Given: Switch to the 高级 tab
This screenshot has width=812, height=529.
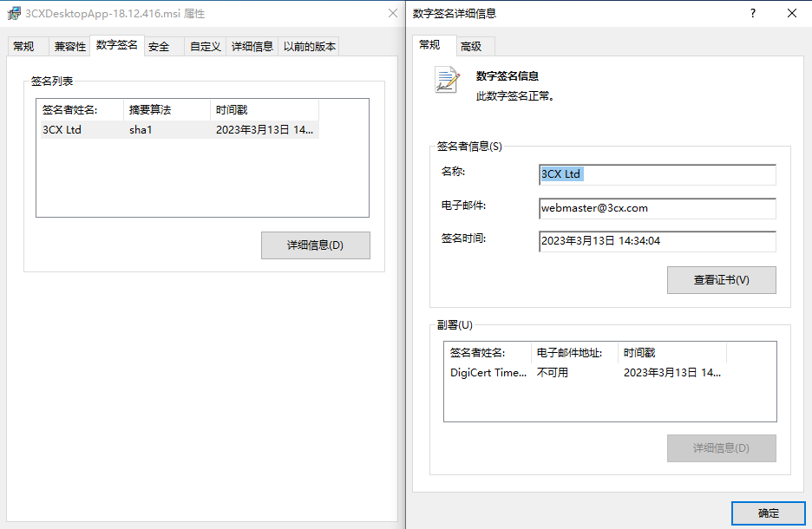Looking at the screenshot, I should coord(475,47).
